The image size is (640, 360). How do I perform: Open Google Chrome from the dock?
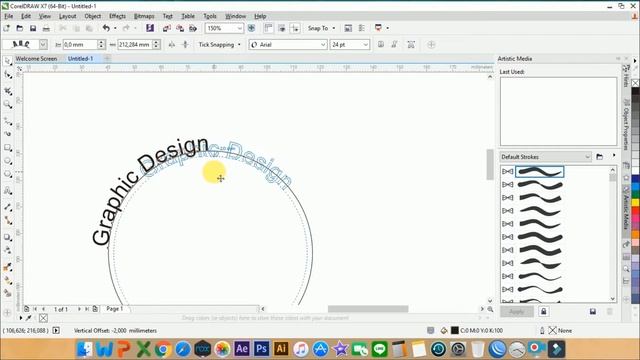click(x=163, y=349)
